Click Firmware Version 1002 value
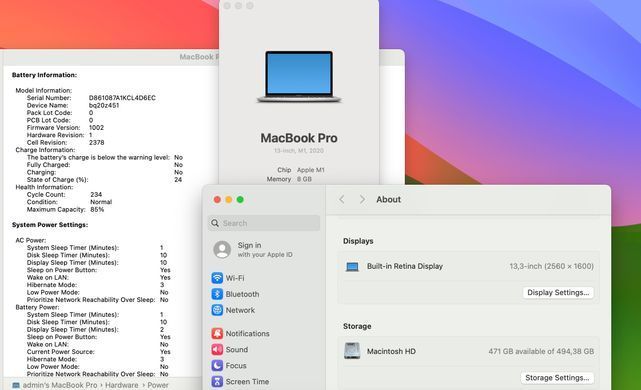641x390 pixels. (96, 128)
